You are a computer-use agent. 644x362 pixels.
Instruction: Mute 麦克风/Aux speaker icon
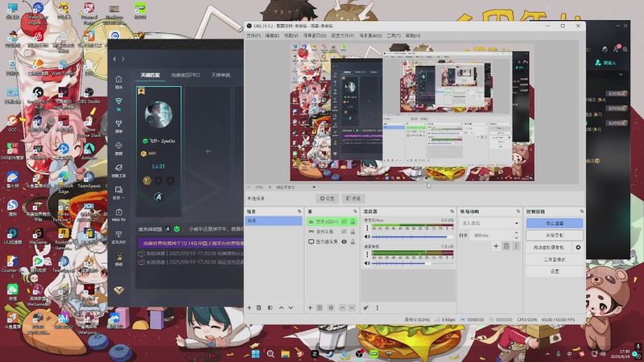point(367,237)
